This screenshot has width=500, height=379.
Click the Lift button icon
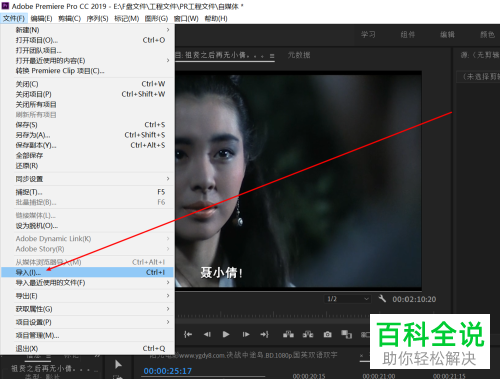coord(288,334)
